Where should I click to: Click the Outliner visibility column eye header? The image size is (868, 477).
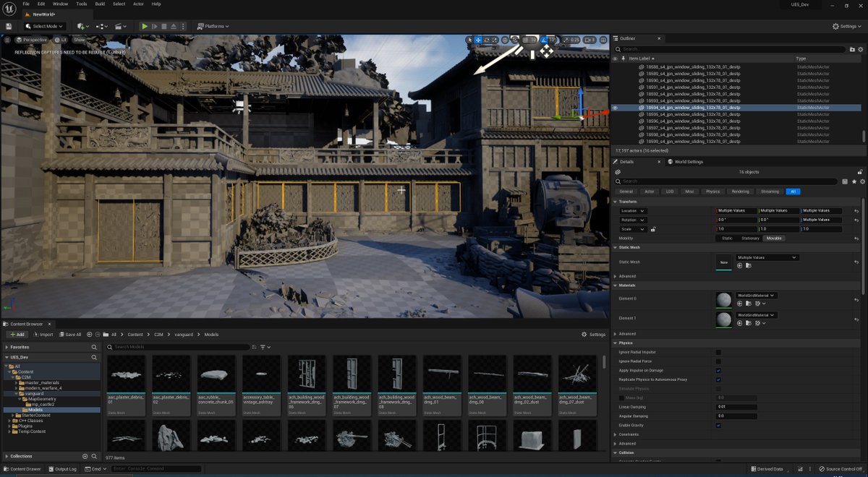pyautogui.click(x=616, y=59)
